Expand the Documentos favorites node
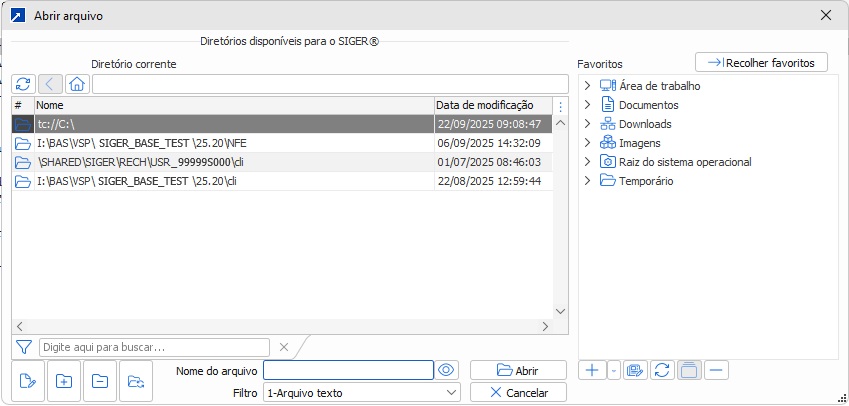The height and width of the screenshot is (406, 849). pyautogui.click(x=587, y=104)
